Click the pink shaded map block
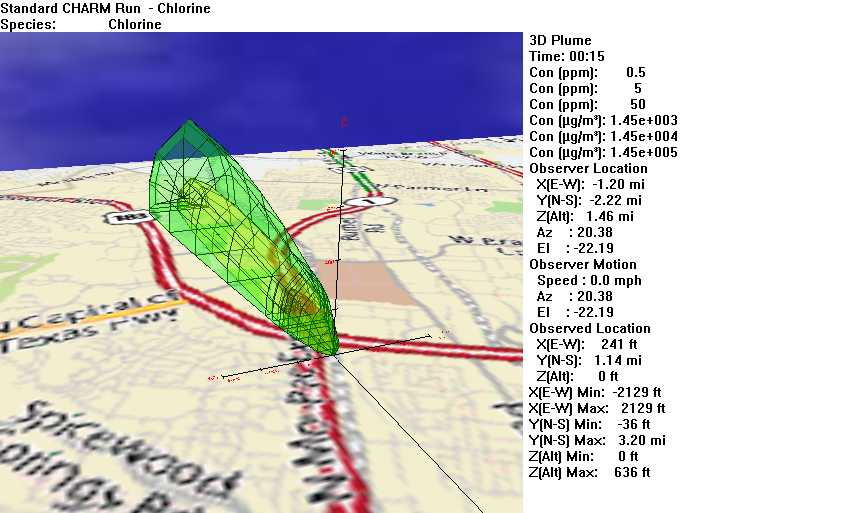The width and height of the screenshot is (853, 513). click(380, 279)
